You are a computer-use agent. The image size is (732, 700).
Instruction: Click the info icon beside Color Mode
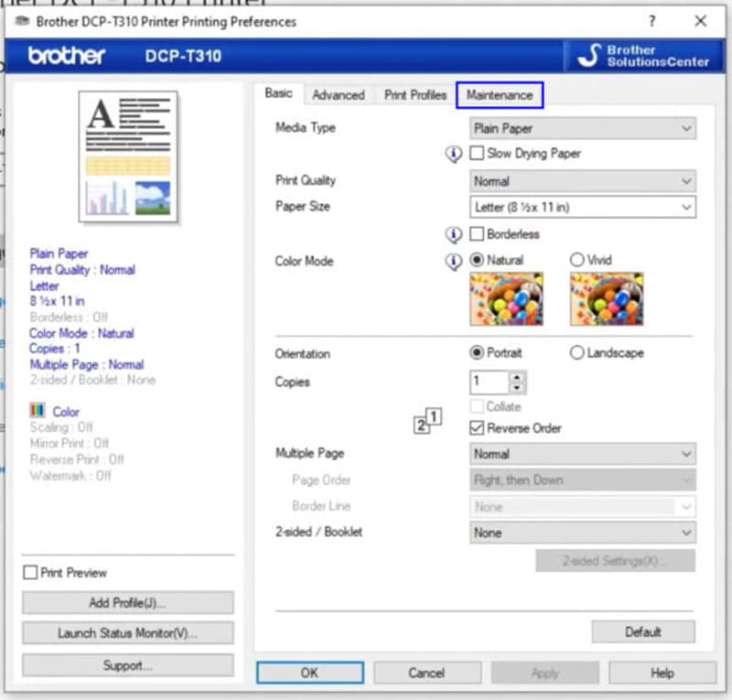click(x=453, y=261)
